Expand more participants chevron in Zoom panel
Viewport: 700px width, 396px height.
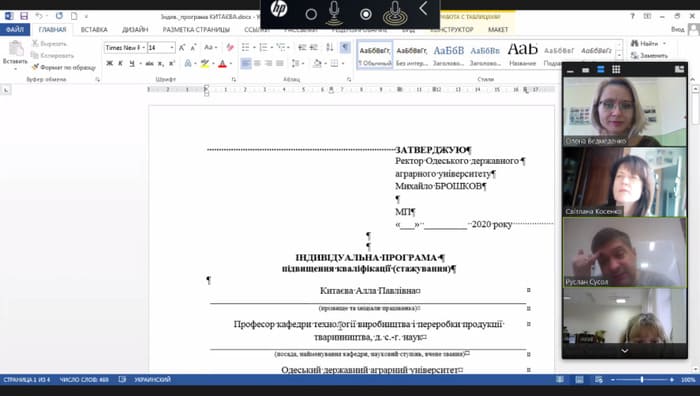[x=625, y=351]
